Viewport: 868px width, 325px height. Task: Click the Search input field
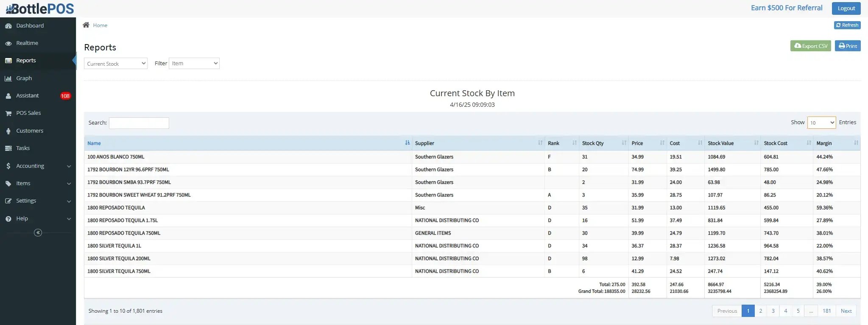point(139,123)
